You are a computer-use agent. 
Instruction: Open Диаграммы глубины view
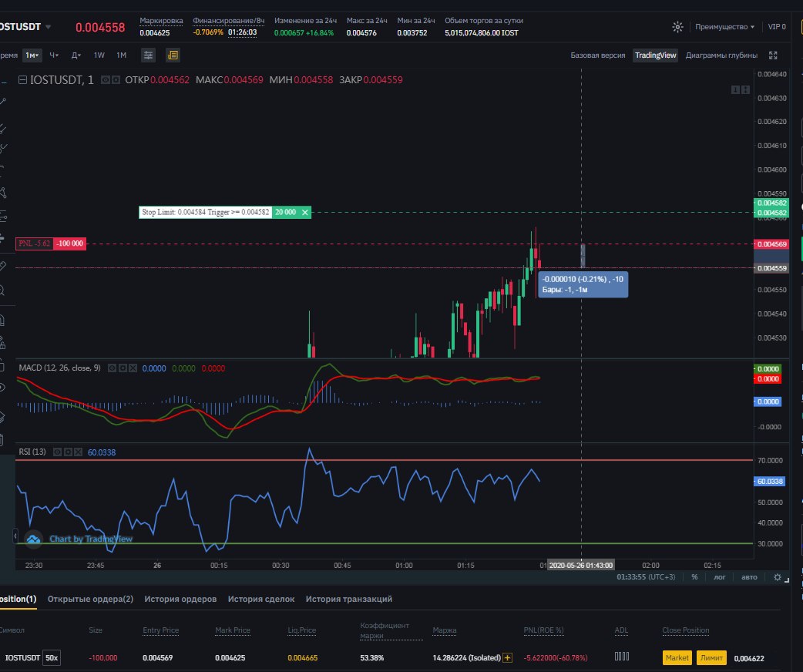(721, 55)
